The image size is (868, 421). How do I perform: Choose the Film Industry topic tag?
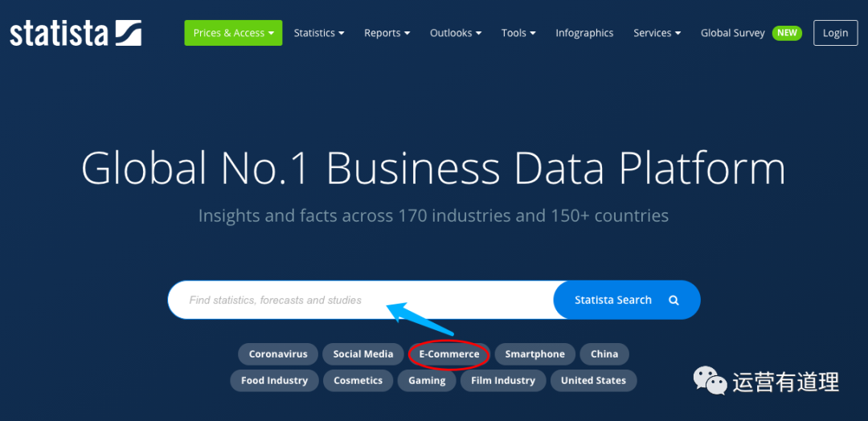tap(503, 381)
